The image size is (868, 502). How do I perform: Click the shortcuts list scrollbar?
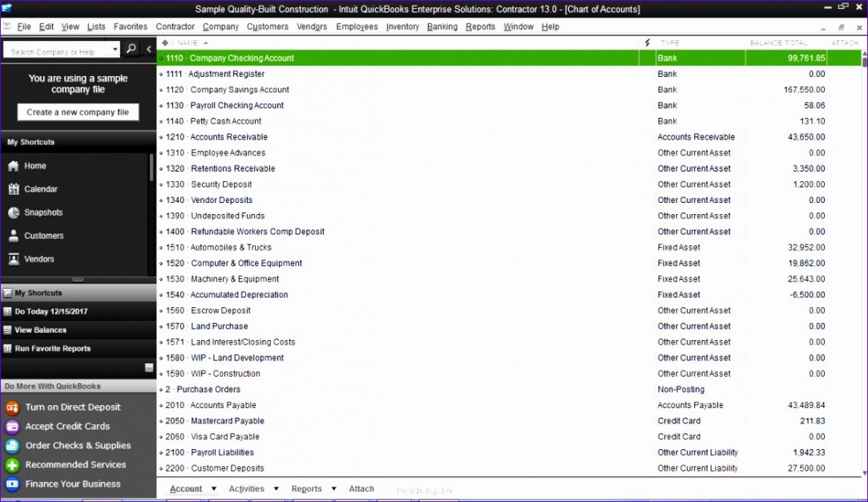[151, 168]
